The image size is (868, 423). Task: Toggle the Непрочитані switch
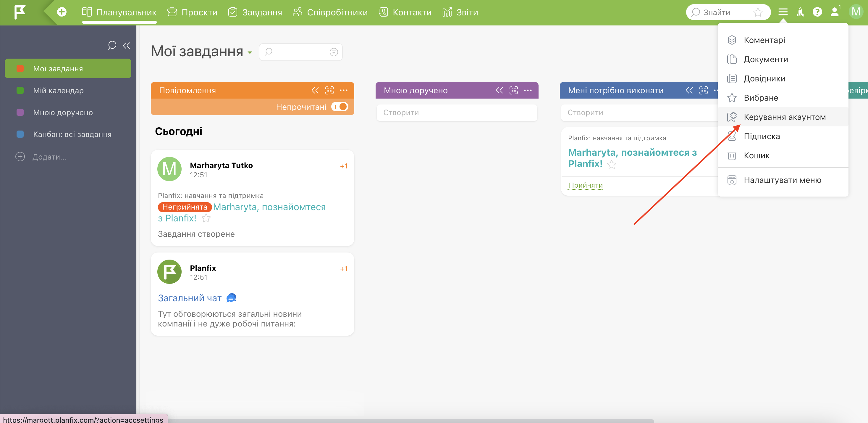(x=340, y=107)
